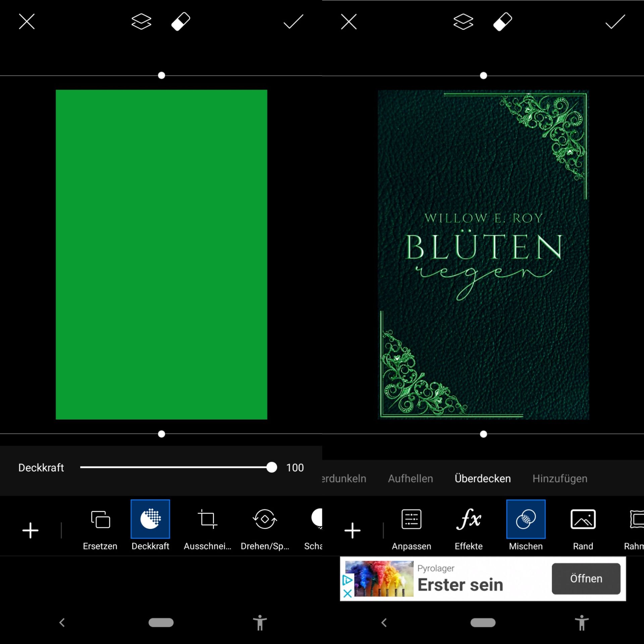
Task: Open the Rahmen frame tool
Action: (x=634, y=529)
